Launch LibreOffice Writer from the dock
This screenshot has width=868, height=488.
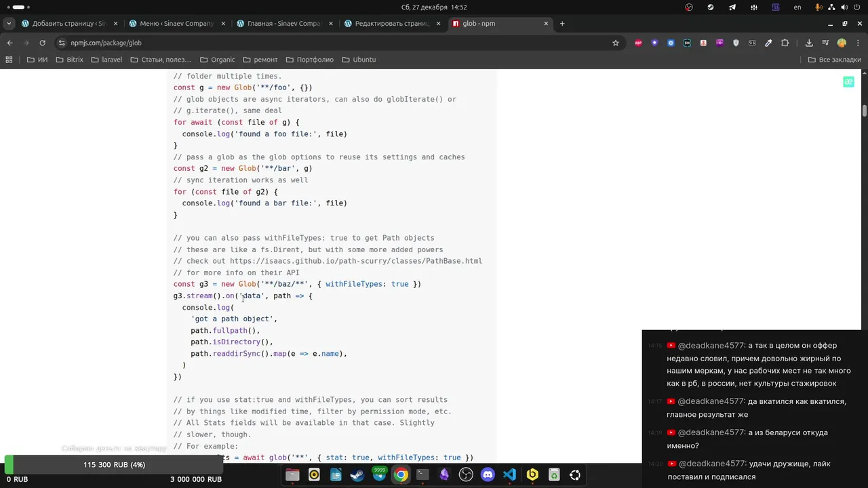pos(336,475)
